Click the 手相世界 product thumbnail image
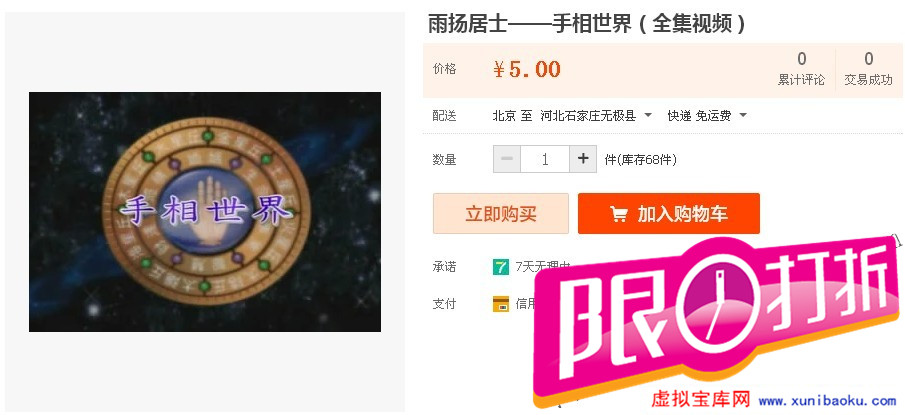 pos(205,212)
